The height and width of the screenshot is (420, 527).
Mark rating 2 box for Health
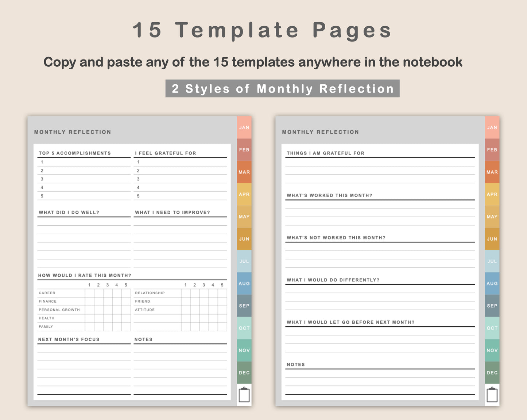click(98, 318)
